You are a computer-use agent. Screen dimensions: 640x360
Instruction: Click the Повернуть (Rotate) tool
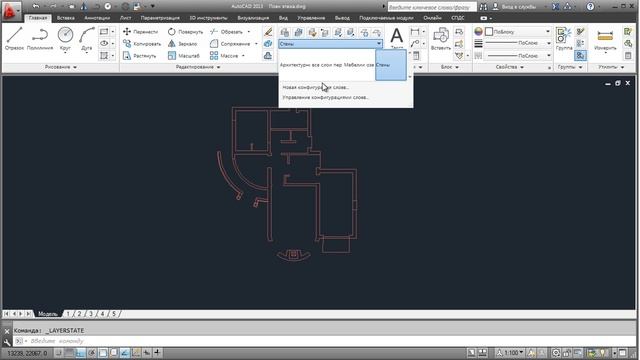(x=185, y=31)
